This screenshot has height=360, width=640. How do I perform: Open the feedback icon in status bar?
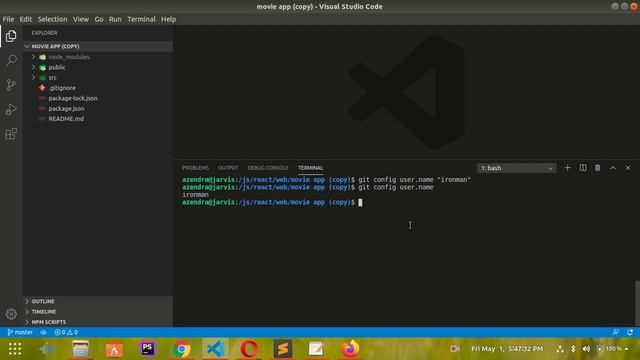tap(616, 332)
